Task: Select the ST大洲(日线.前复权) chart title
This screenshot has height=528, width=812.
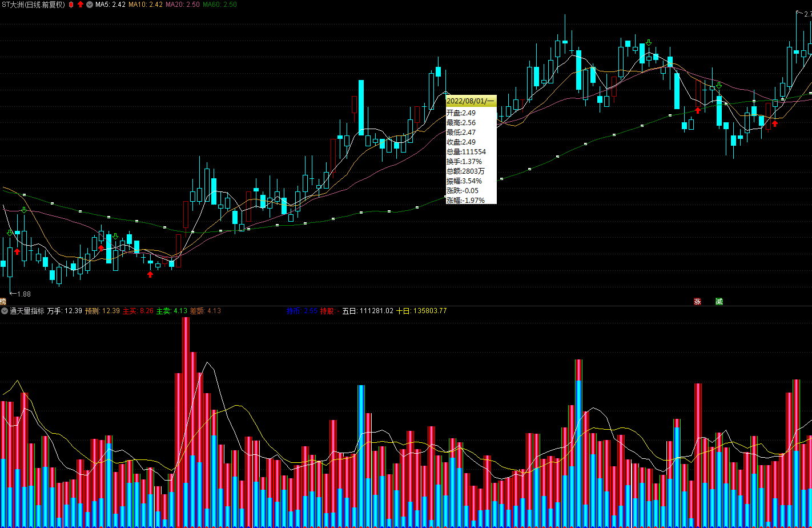Action: 34,5
